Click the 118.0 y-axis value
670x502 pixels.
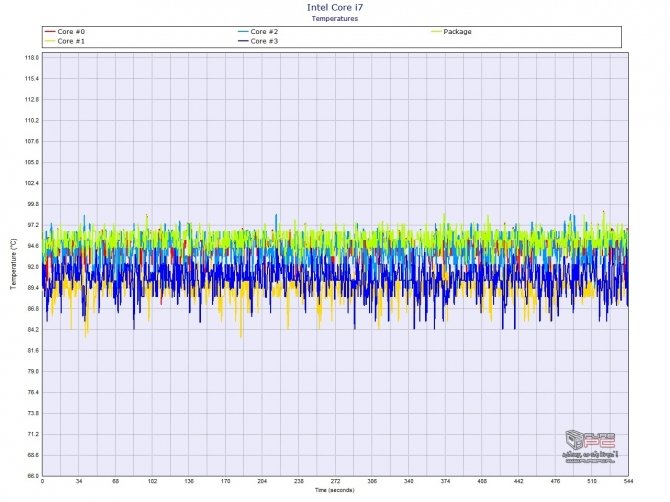32,58
